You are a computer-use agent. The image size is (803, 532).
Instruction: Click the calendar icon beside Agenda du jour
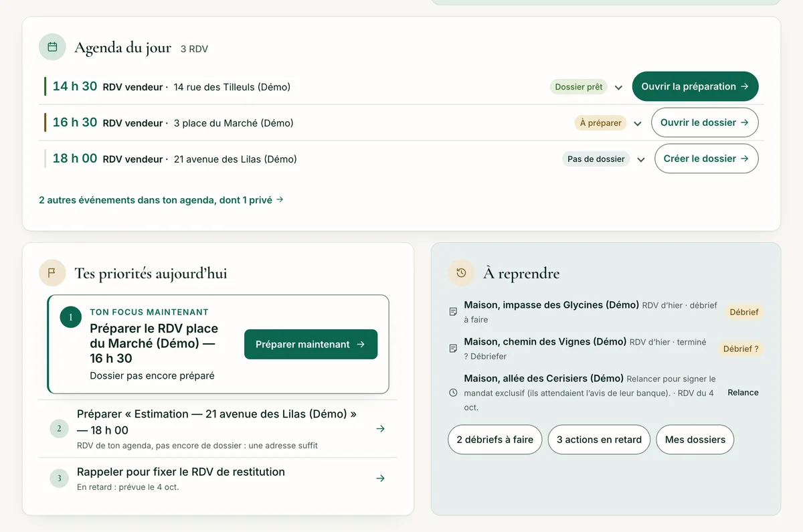coord(52,47)
